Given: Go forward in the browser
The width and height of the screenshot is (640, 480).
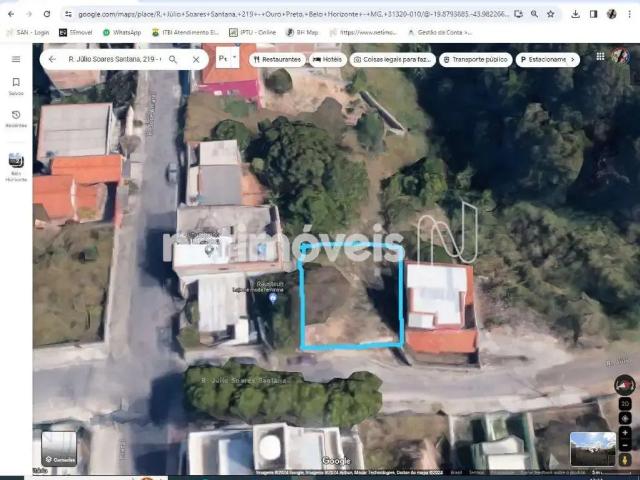Looking at the screenshot, I should click(29, 14).
